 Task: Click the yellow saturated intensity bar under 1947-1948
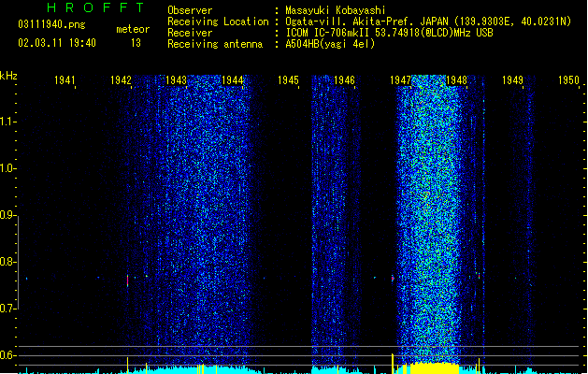tap(435, 368)
